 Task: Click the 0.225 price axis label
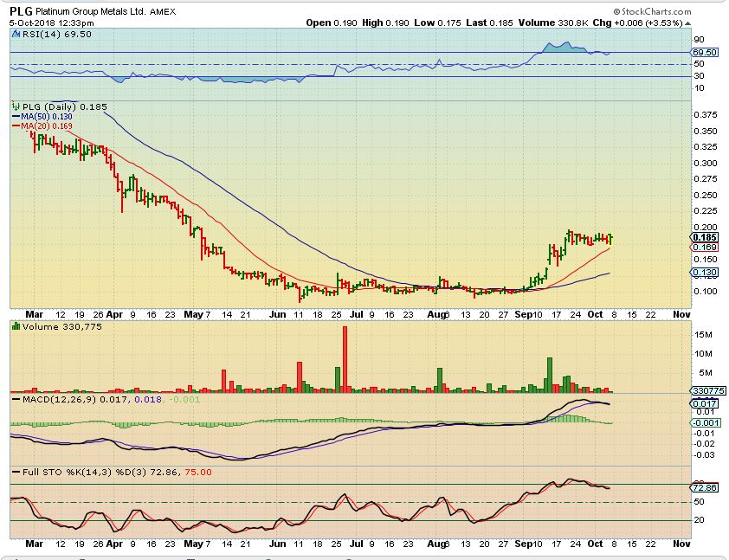[706, 211]
